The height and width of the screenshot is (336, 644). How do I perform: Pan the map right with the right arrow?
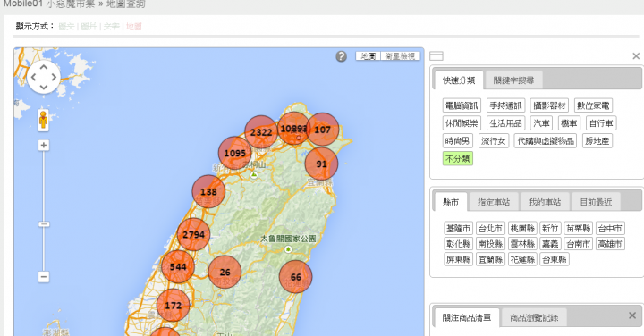coord(54,77)
